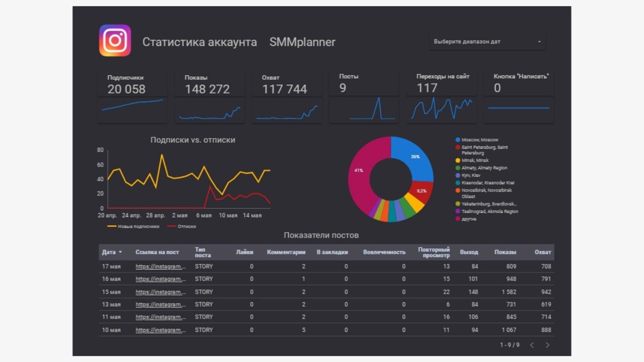
Task: Click the Охват column header
Action: (x=542, y=252)
